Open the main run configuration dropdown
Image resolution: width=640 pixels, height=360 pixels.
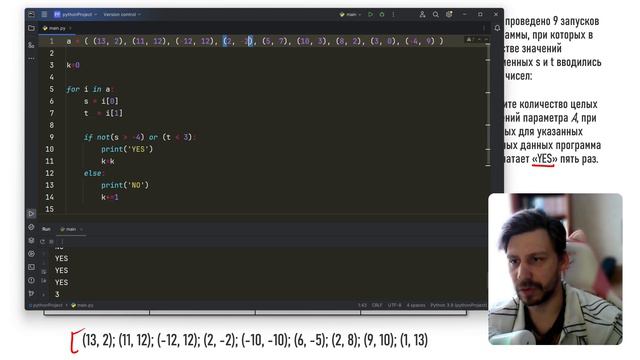[x=350, y=14]
